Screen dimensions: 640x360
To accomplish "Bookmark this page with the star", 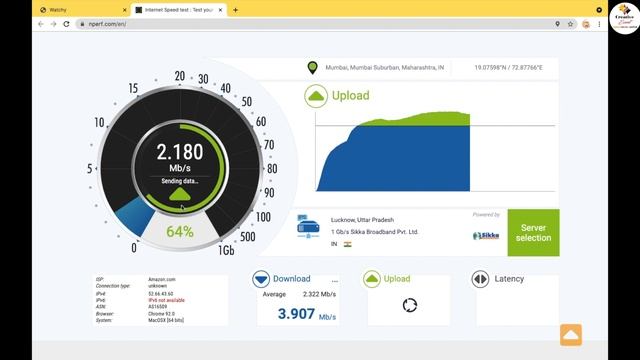I will pos(570,24).
